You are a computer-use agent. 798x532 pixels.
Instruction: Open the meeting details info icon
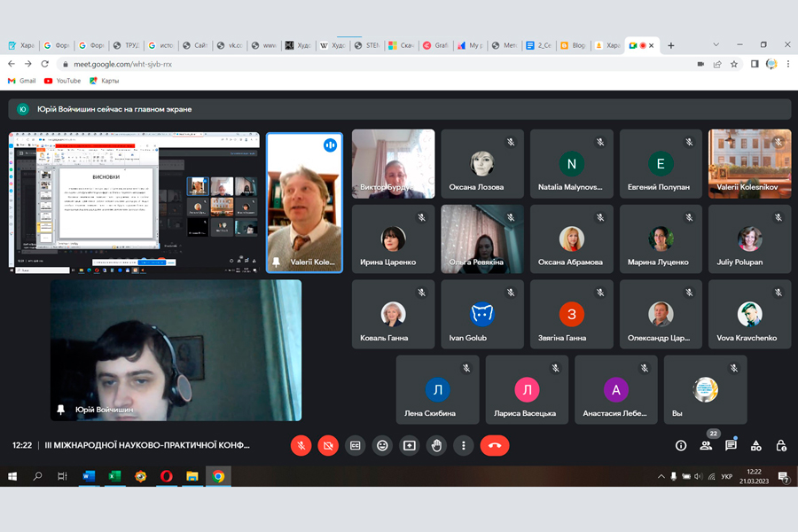click(680, 446)
